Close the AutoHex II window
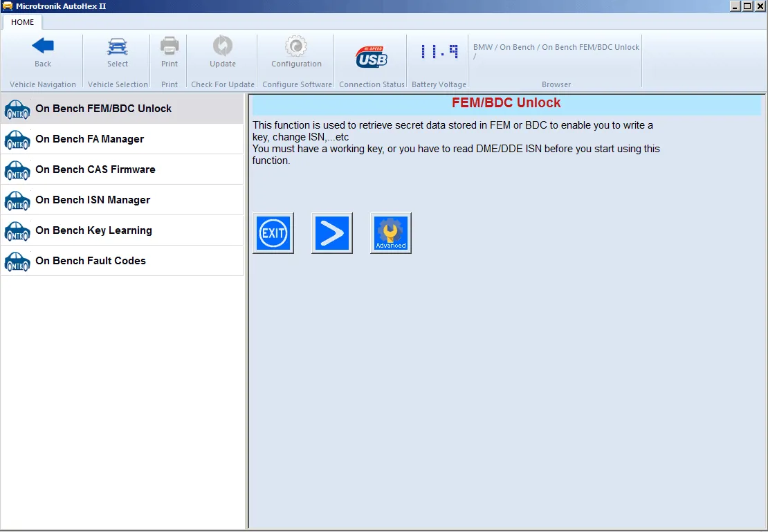 tap(760, 6)
